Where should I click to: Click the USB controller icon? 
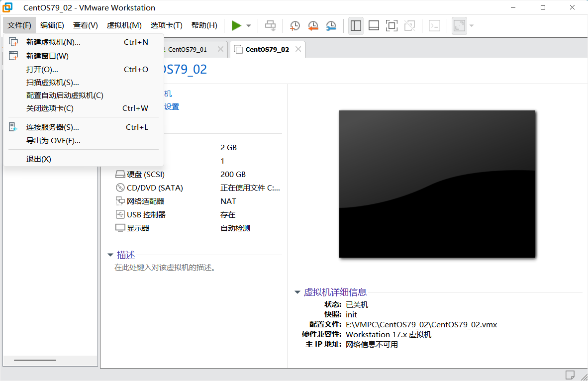pos(120,214)
